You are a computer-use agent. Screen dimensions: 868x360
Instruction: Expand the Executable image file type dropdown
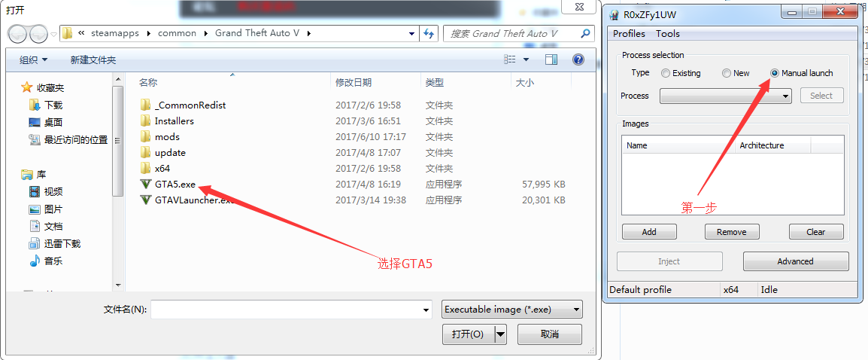(511, 310)
